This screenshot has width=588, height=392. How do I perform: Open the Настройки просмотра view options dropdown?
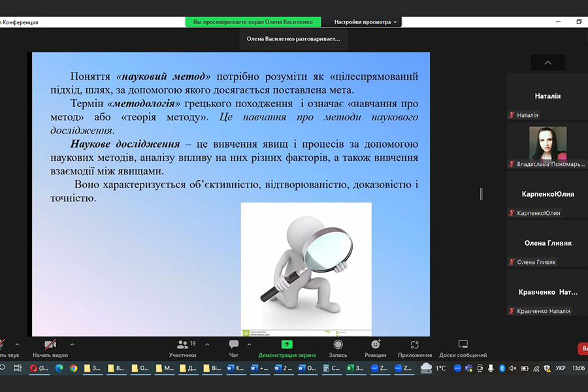(365, 22)
